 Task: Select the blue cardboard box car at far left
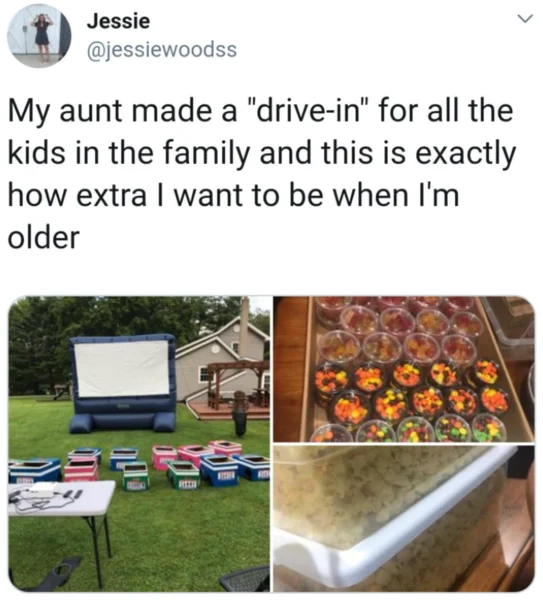point(35,470)
